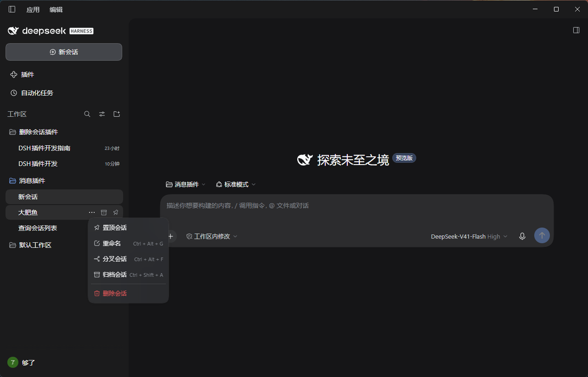Viewport: 588px width, 377px height.
Task: Open the 编辑 menu
Action: (x=56, y=9)
